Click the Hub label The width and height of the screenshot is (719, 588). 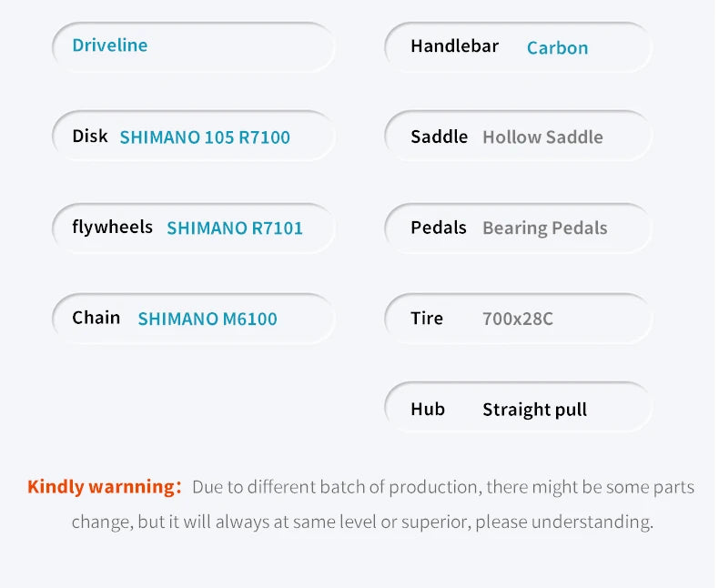click(427, 410)
